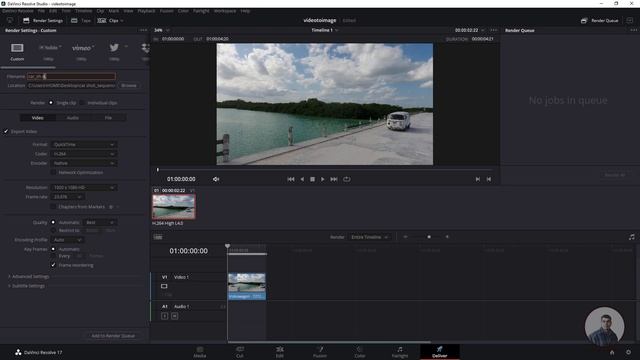Toggle loop playback icon
This screenshot has height=360, width=640.
click(347, 179)
